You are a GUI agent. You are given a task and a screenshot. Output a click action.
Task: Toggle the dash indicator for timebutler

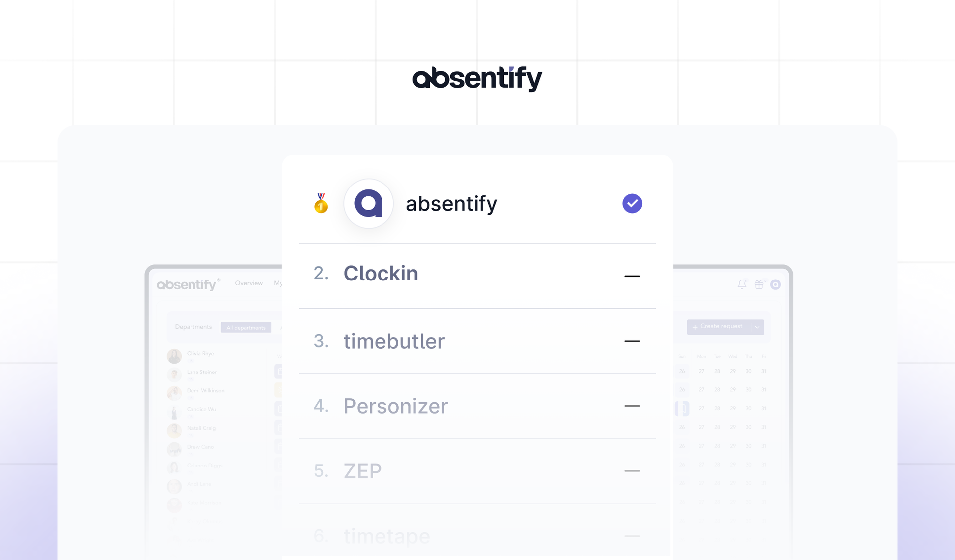[x=632, y=341]
